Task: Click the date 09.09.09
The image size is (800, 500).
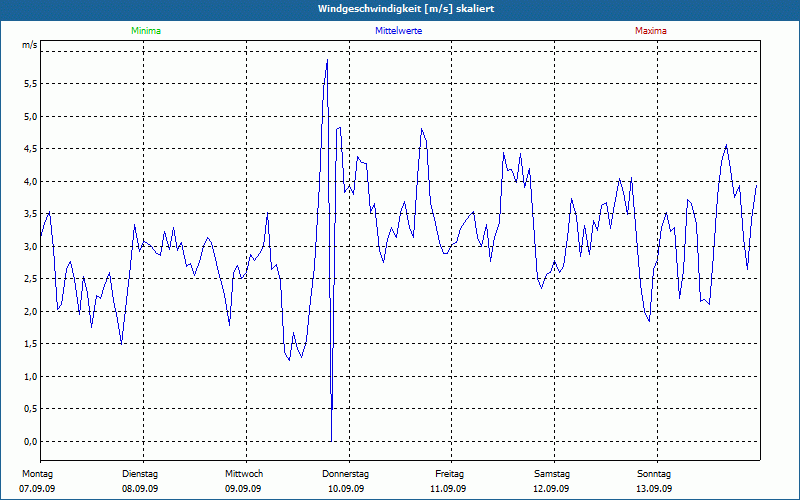Action: click(x=243, y=489)
